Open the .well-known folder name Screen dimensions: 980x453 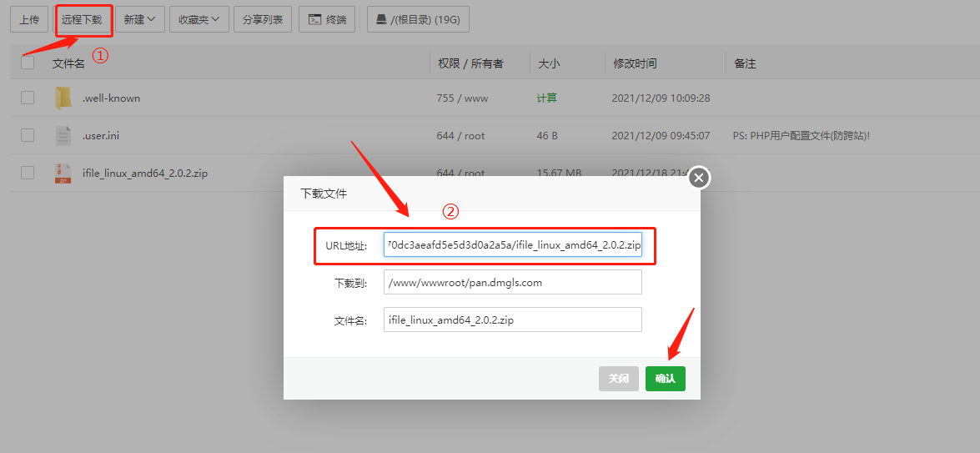[x=111, y=98]
